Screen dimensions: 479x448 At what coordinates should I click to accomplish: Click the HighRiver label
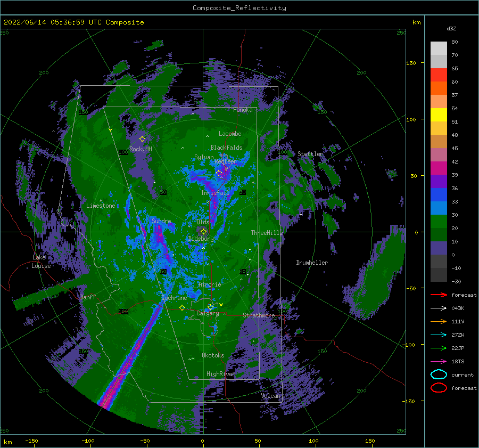(220, 374)
